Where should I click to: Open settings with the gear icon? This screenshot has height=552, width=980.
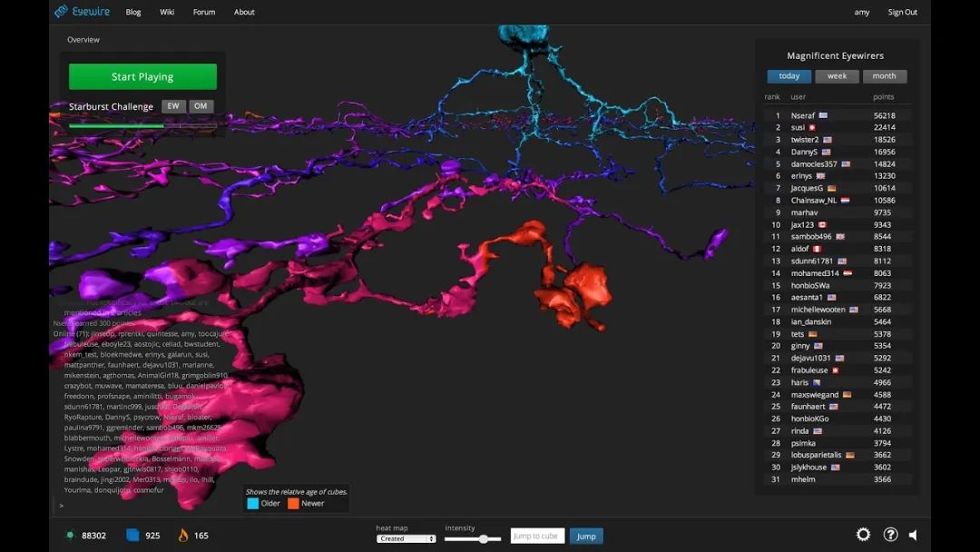point(863,535)
